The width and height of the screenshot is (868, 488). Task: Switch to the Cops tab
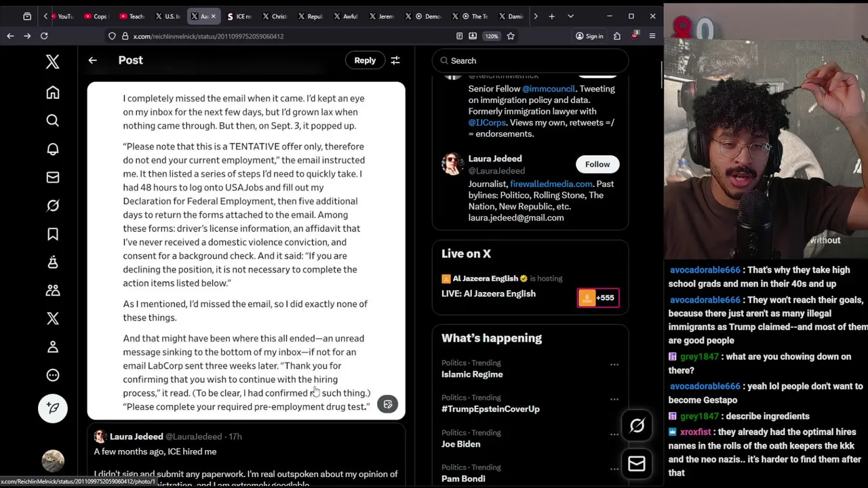click(x=96, y=16)
